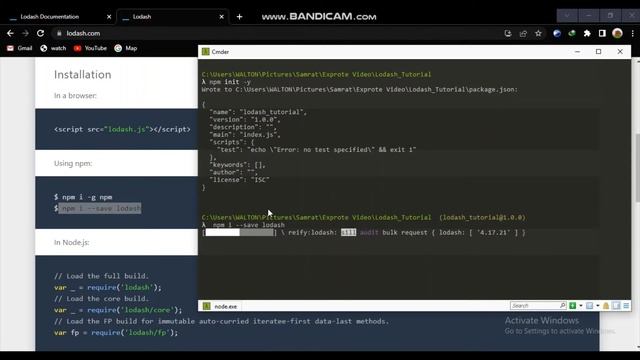The height and width of the screenshot is (360, 640).
Task: Create a new console with green plus
Action: [x=573, y=306]
